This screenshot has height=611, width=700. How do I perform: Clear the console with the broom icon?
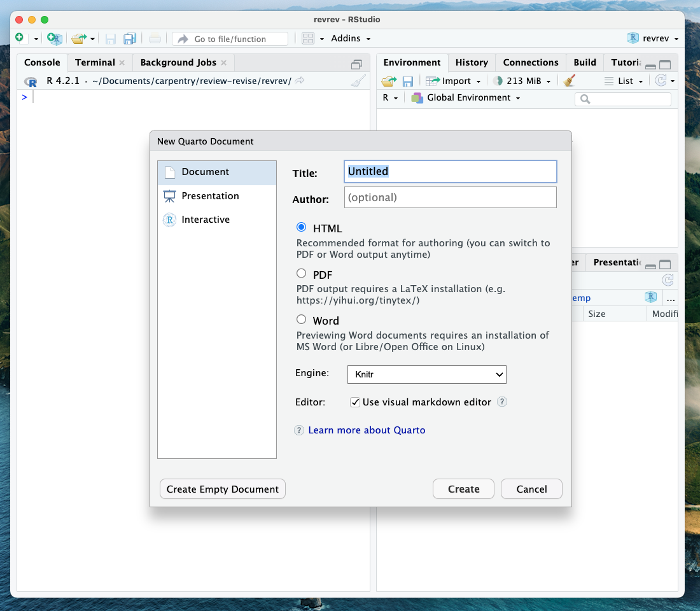point(358,80)
